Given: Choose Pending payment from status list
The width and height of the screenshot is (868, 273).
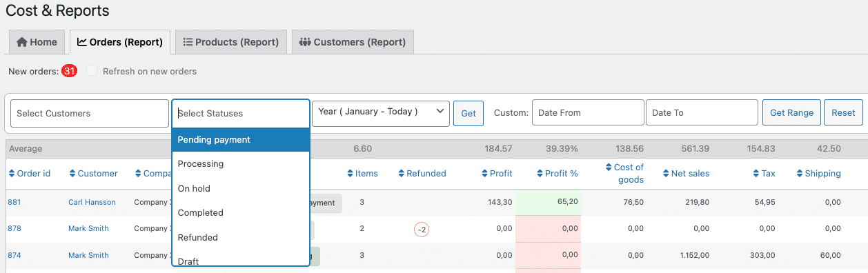Looking at the screenshot, I should click(x=241, y=139).
